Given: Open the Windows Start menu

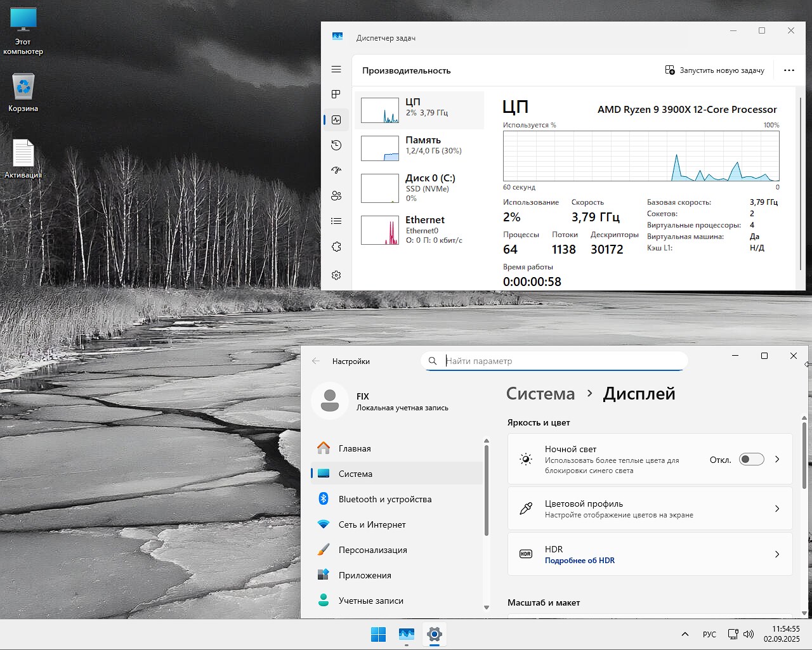Looking at the screenshot, I should 378,634.
